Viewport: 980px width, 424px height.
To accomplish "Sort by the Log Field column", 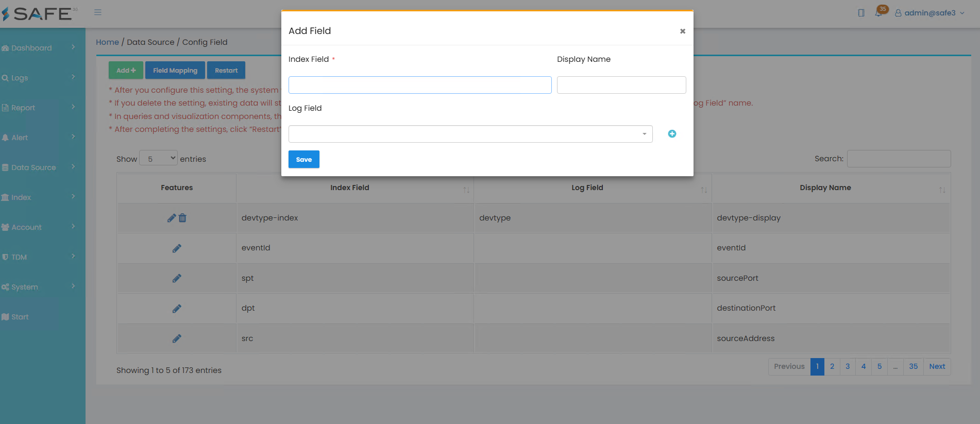I will (x=593, y=188).
